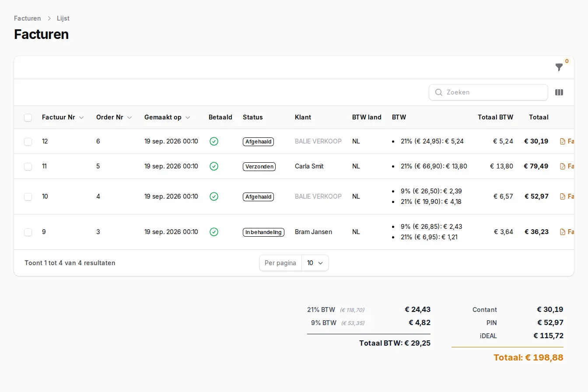588x392 pixels.
Task: Open the Per pagina dropdown showing 10
Action: coord(315,263)
